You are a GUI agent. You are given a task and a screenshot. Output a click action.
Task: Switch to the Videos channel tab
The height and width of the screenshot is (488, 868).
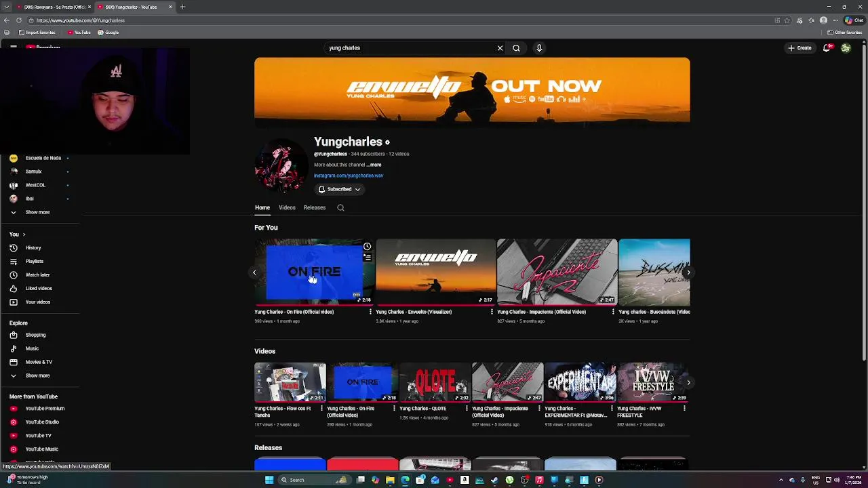coord(287,208)
